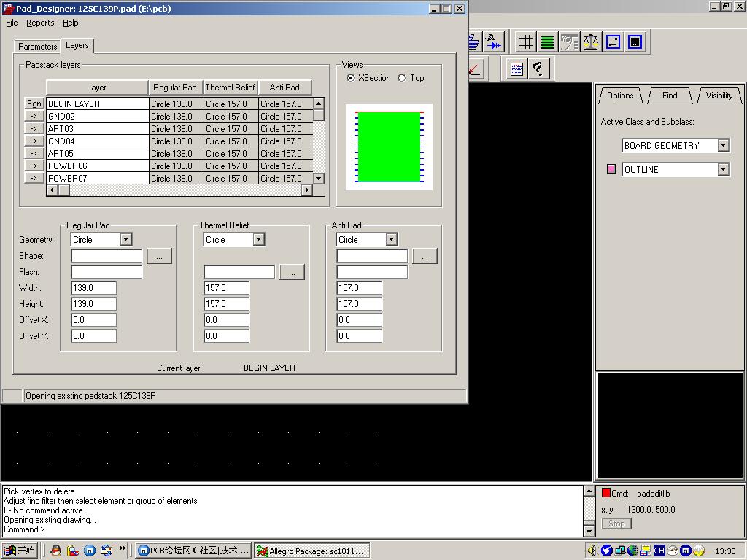Screen dimensions: 747x560
Task: Click the balance scales toolbar icon
Action: click(x=591, y=42)
